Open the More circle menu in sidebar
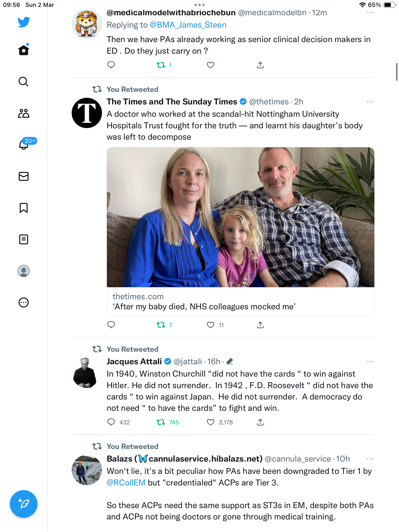Screen dimensions: 399x532 point(24,302)
